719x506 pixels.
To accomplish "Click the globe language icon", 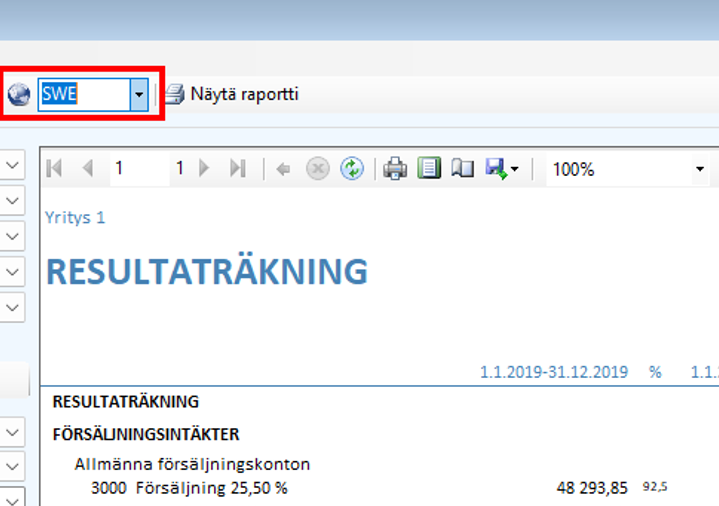I will [x=18, y=95].
